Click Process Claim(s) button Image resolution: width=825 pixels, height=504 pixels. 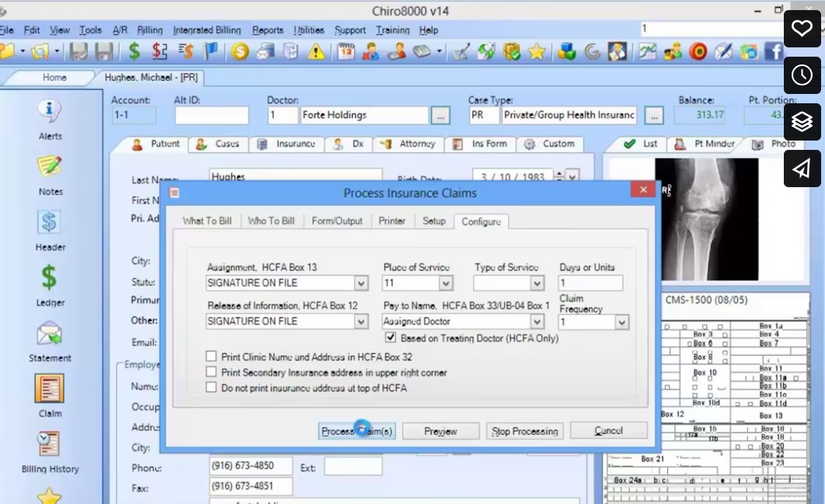click(357, 431)
